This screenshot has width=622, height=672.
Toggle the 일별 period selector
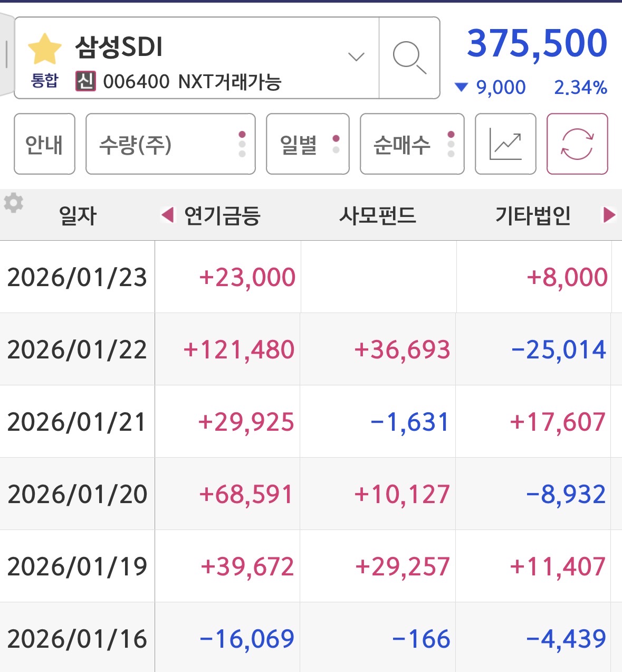tap(308, 144)
